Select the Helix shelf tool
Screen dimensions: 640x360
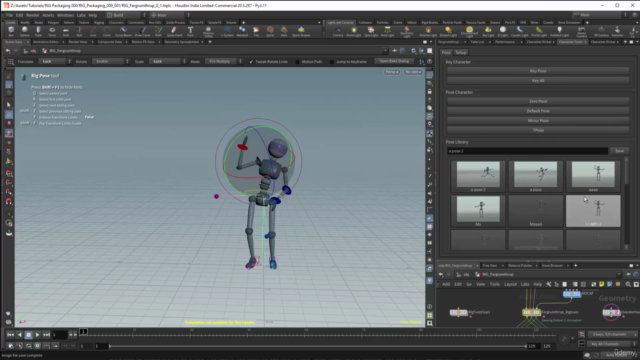tap(284, 31)
